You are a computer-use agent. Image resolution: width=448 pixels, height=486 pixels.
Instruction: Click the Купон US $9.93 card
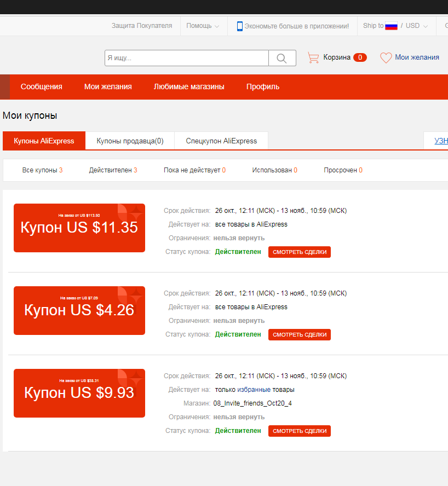pos(79,393)
